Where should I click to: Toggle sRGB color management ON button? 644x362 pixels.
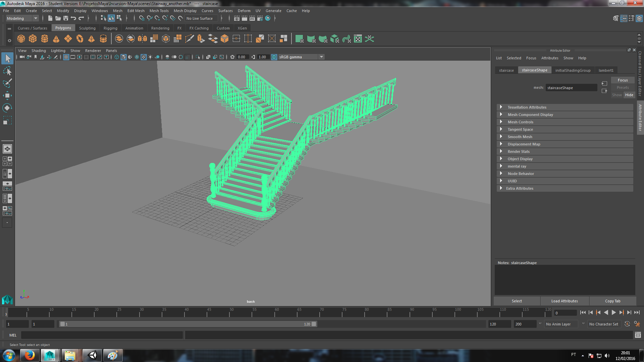point(274,57)
